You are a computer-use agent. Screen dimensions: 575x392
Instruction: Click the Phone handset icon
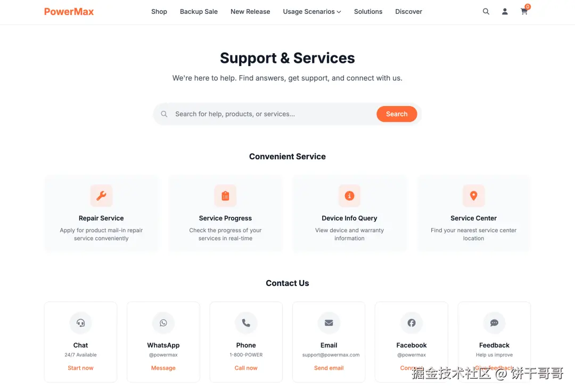tap(246, 323)
